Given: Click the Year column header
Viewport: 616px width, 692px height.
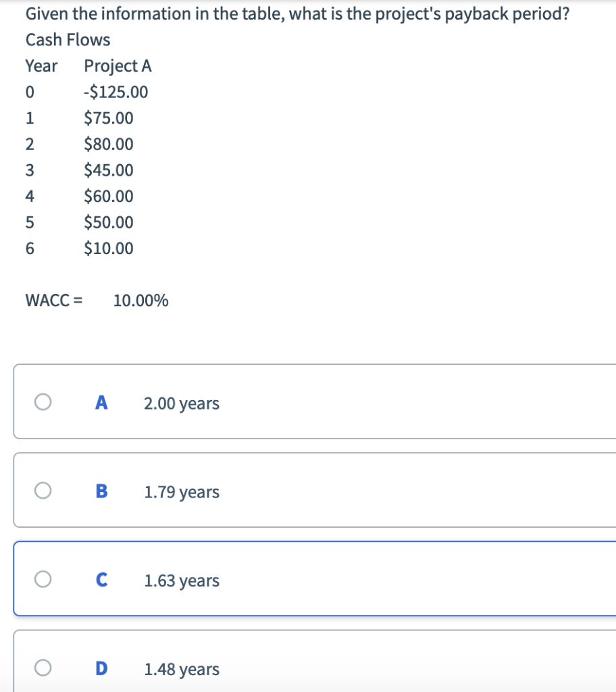Looking at the screenshot, I should point(41,66).
